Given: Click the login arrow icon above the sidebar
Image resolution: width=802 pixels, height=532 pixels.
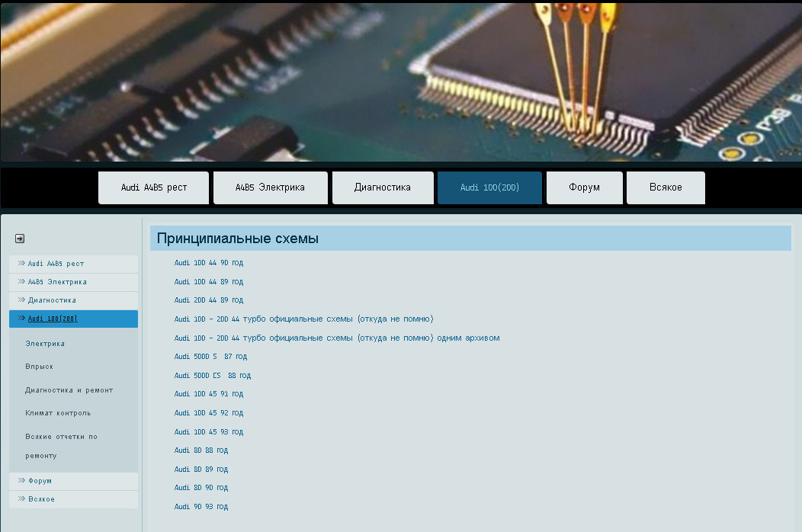Looking at the screenshot, I should (x=20, y=239).
